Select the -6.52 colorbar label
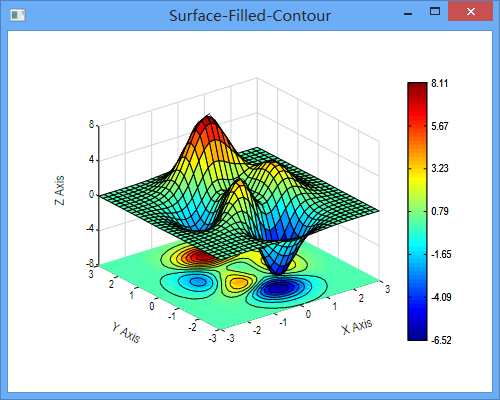Viewport: 500px width, 400px height. click(441, 340)
